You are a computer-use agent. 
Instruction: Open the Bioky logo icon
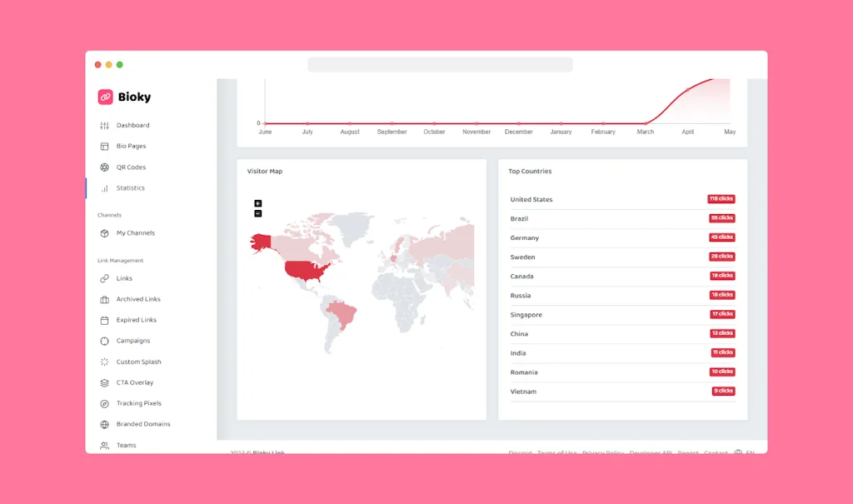pos(106,97)
